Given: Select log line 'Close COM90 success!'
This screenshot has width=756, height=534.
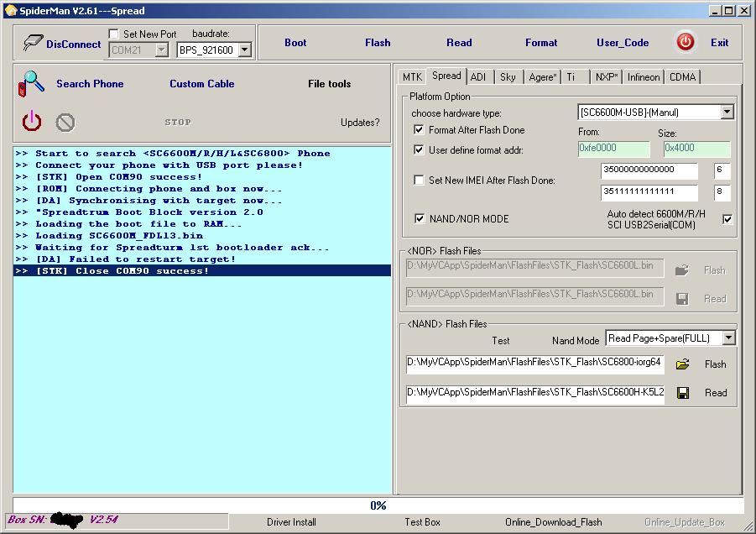Looking at the screenshot, I should 202,270.
